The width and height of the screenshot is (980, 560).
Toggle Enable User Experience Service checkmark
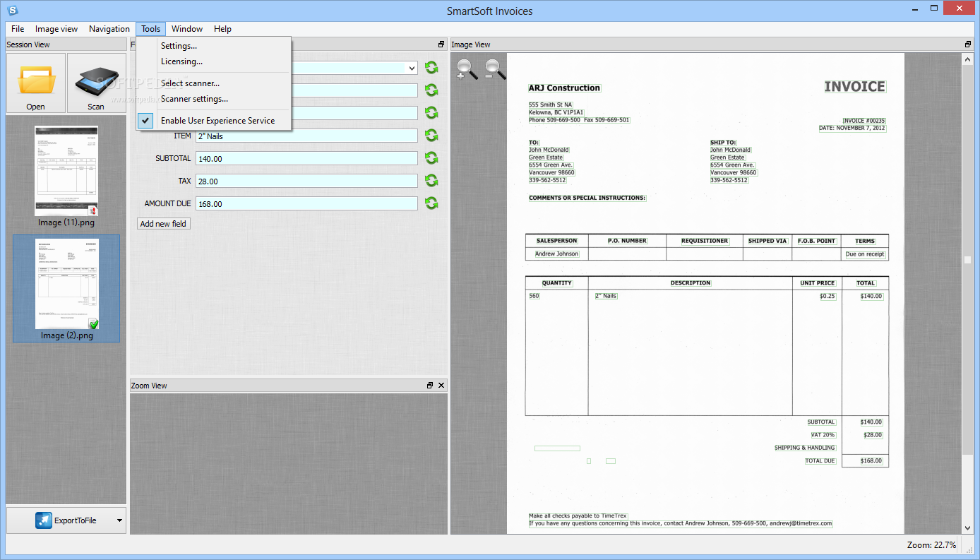(145, 121)
